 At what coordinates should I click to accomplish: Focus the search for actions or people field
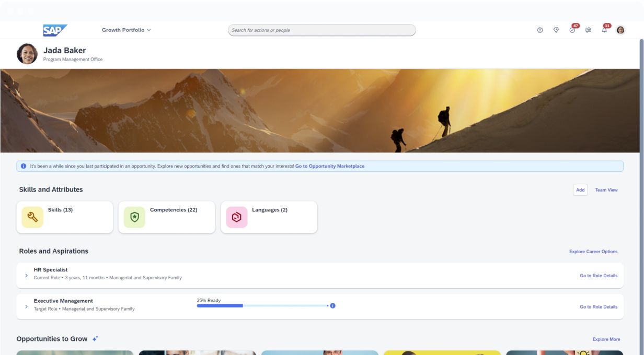[321, 30]
